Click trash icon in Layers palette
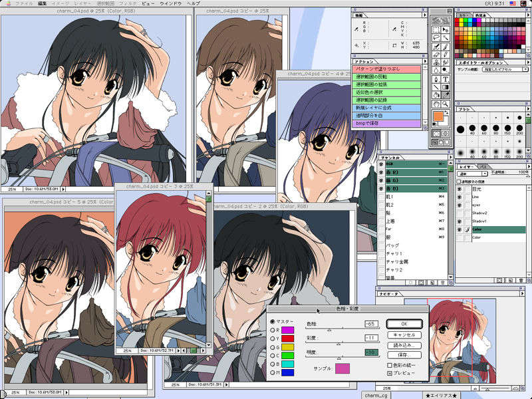532x399 pixels. [x=521, y=281]
